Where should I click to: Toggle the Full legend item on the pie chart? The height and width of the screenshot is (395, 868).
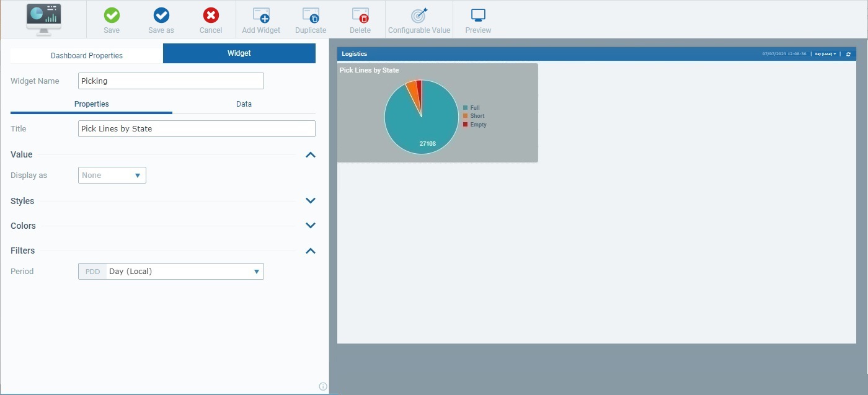[474, 107]
